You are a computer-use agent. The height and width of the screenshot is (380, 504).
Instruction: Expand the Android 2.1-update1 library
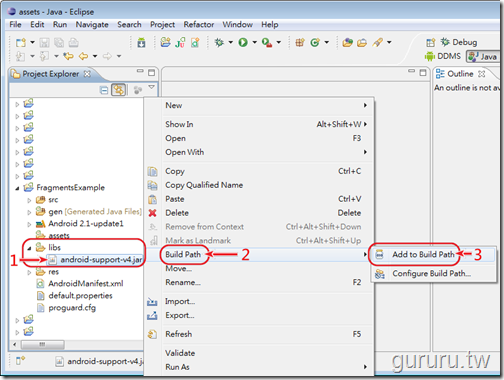point(29,224)
